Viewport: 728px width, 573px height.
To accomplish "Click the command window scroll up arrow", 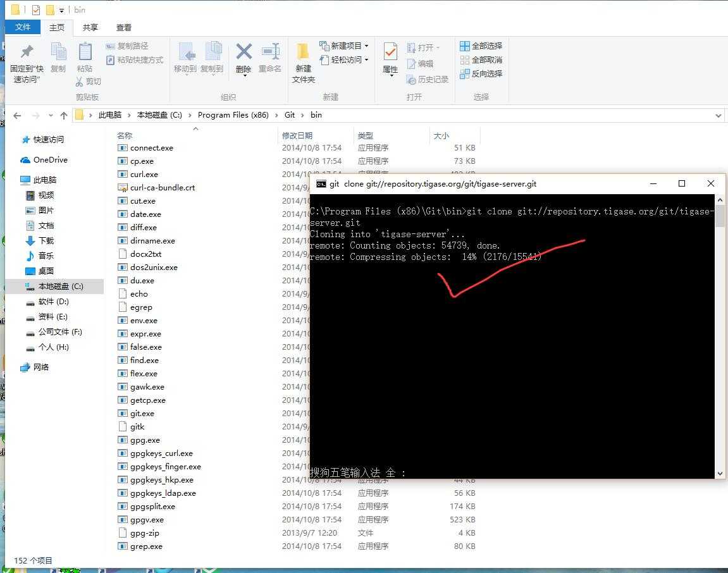I will point(720,200).
